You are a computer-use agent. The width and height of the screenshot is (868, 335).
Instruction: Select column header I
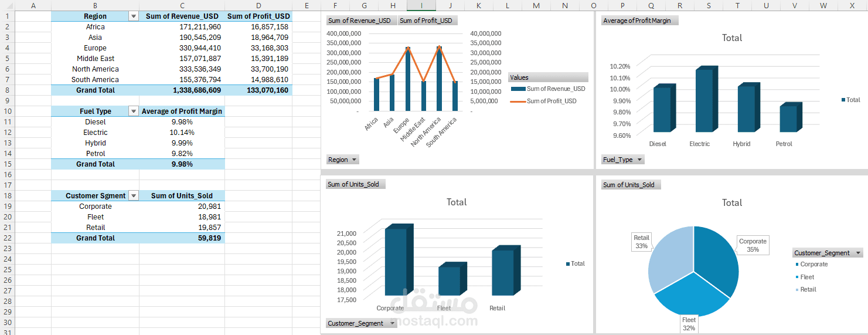coord(421,5)
